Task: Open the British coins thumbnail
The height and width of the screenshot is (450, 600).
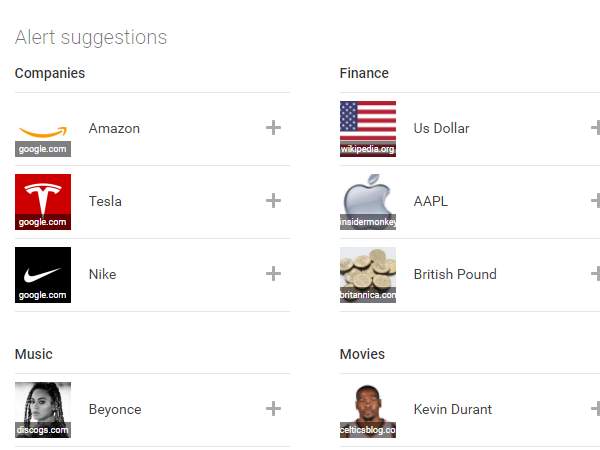Action: 368,275
